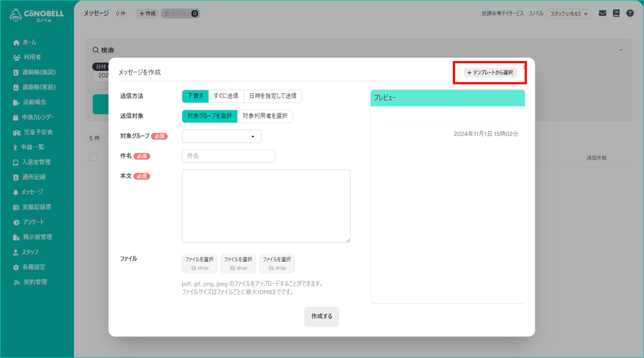The width and height of the screenshot is (644, 358).
Task: Click the first ファイルを選択 upload box
Action: pyautogui.click(x=199, y=264)
